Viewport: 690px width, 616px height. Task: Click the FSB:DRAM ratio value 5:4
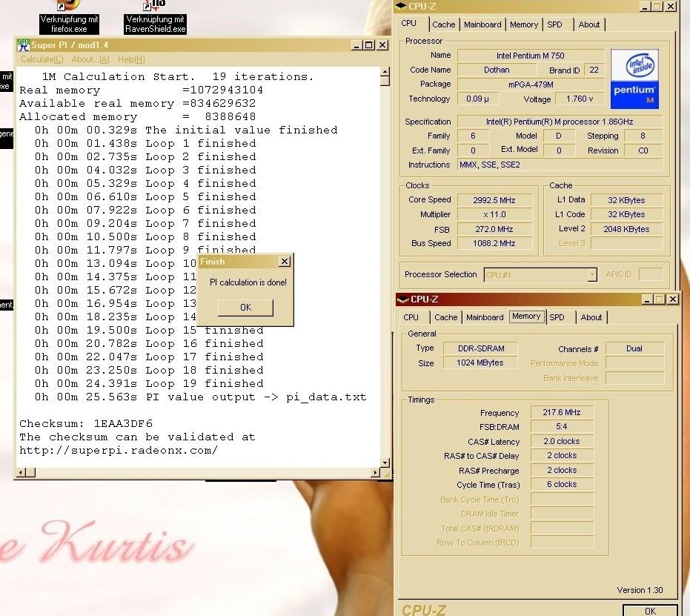(x=562, y=427)
